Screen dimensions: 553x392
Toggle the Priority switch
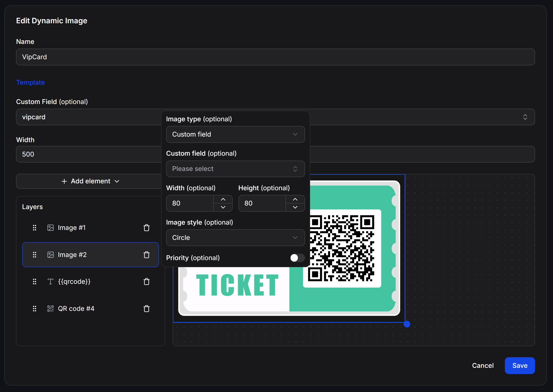pyautogui.click(x=297, y=258)
